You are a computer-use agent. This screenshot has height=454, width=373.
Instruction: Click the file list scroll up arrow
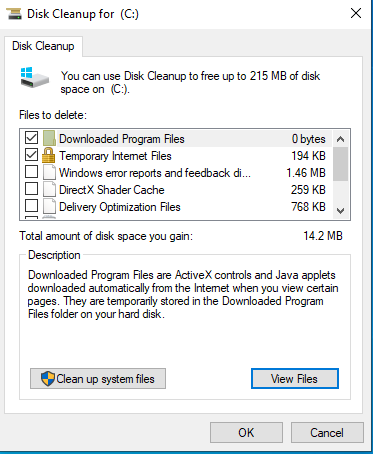point(340,139)
